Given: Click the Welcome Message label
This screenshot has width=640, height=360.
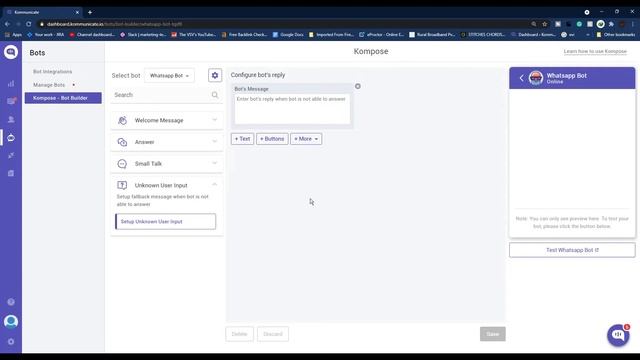Looking at the screenshot, I should tap(159, 120).
